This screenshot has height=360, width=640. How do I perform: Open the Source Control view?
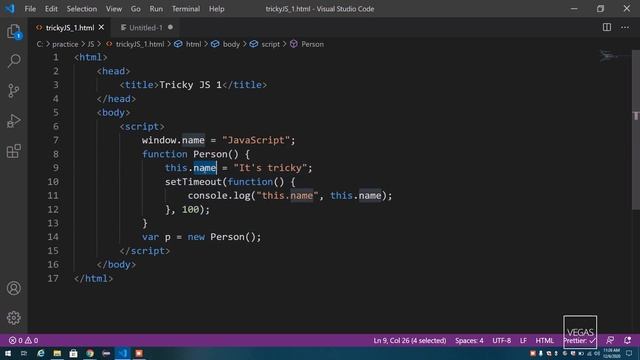13,91
